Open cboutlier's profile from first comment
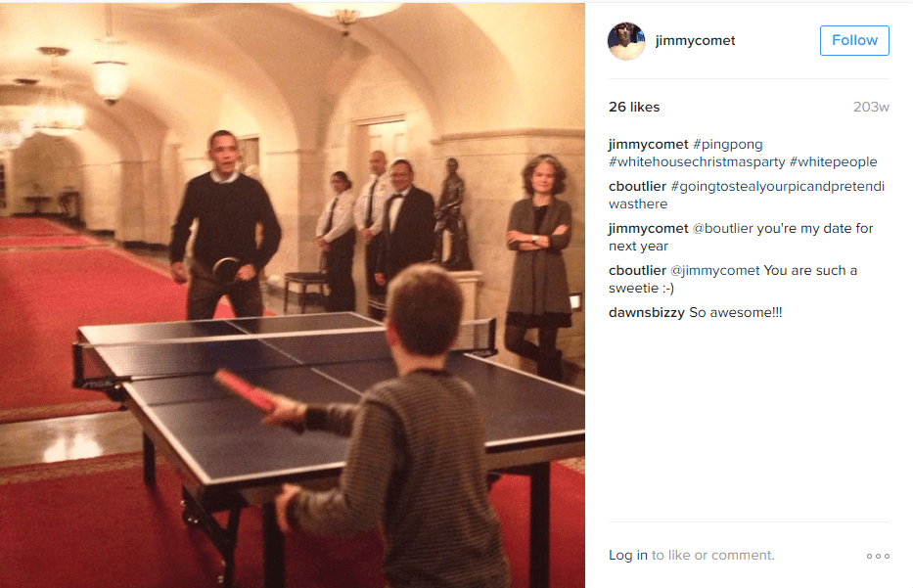 tap(637, 186)
